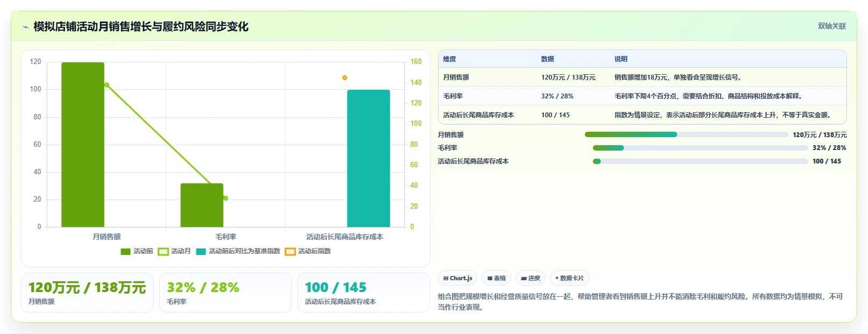The image size is (868, 334).
Task: Click the tall green 月销售额 bar
Action: pyautogui.click(x=83, y=145)
